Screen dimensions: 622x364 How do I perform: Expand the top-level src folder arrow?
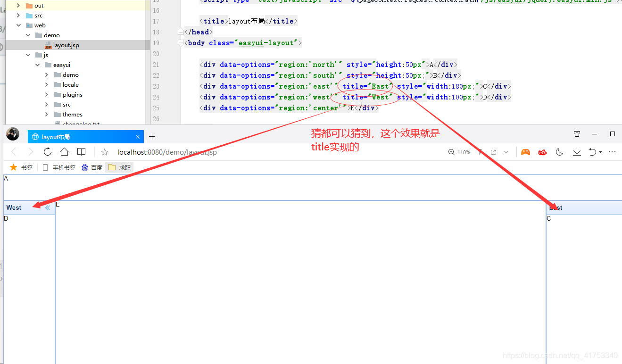[18, 16]
